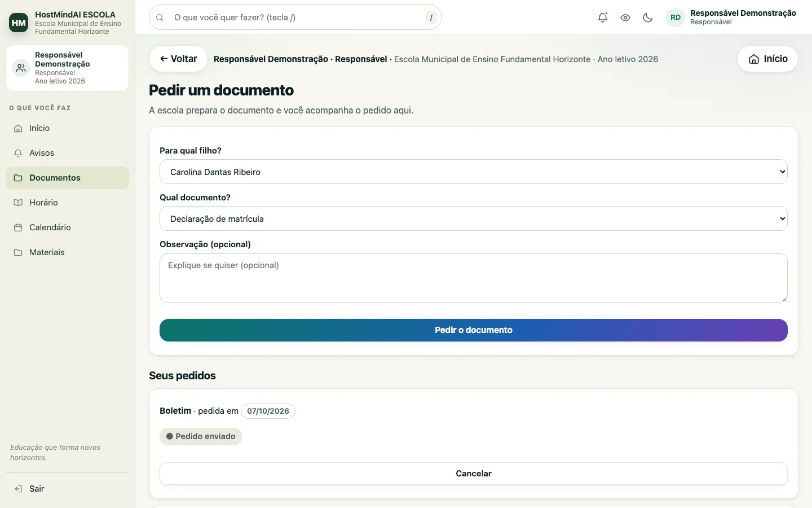This screenshot has width=812, height=508.
Task: Open Materiais in the sidebar
Action: 67,252
